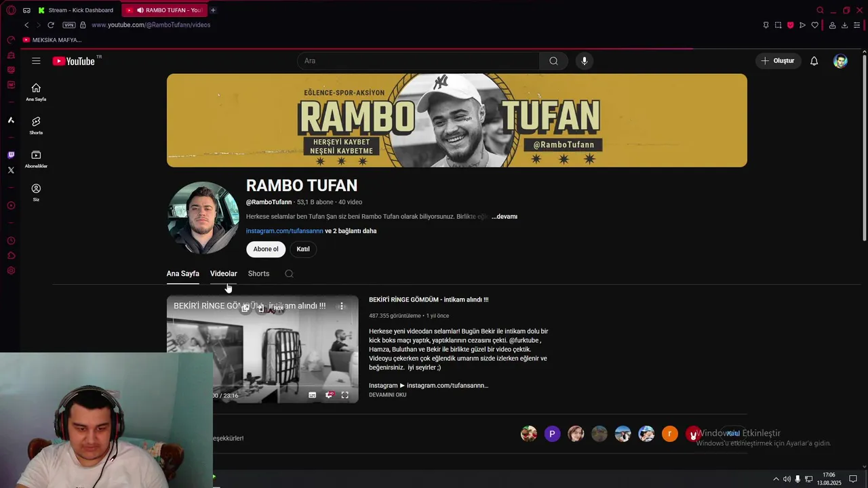Take a snapshot with the capture icon

(x=778, y=25)
